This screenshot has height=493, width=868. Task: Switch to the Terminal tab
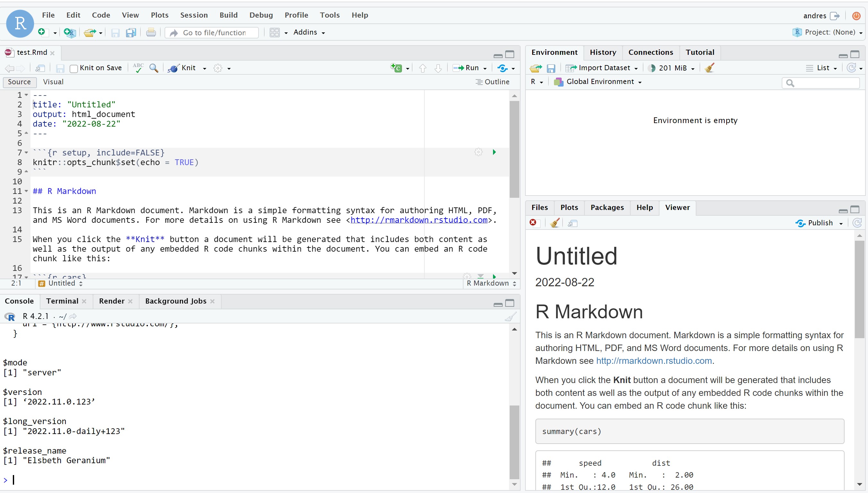62,301
